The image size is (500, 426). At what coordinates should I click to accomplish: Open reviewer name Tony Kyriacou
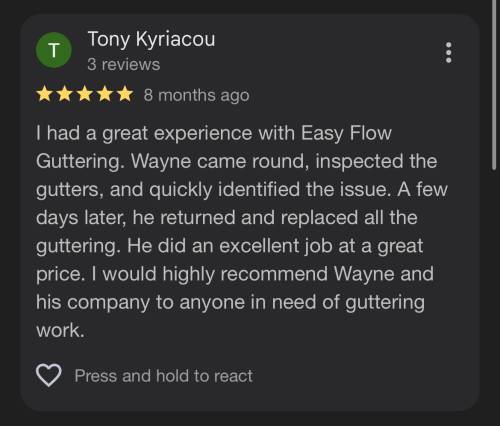[x=151, y=39]
